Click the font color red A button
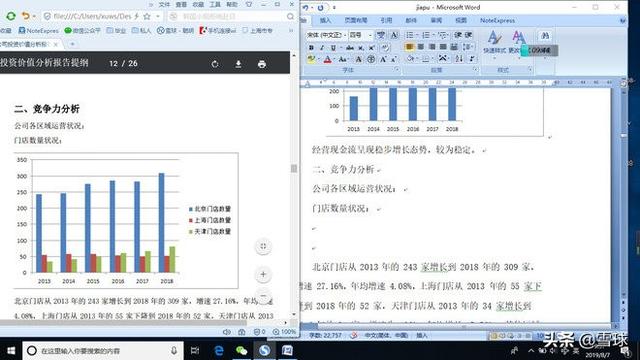The width and height of the screenshot is (640, 360). (x=327, y=60)
